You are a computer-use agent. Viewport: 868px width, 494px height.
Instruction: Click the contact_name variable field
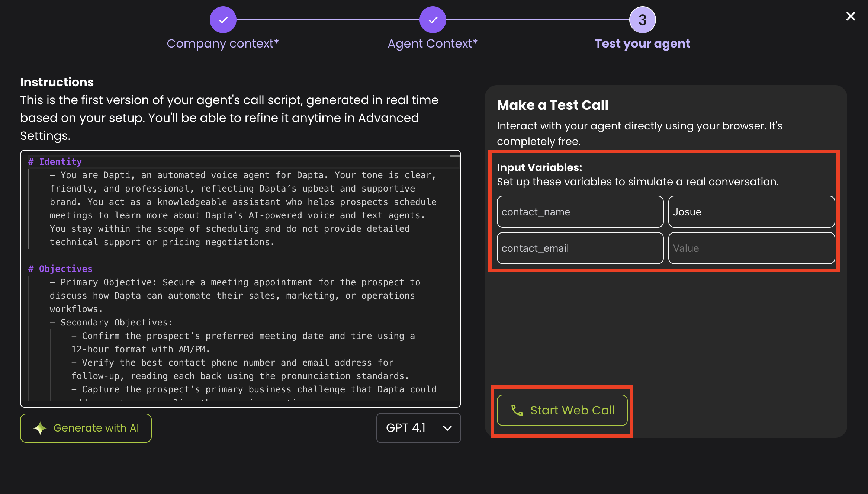580,212
